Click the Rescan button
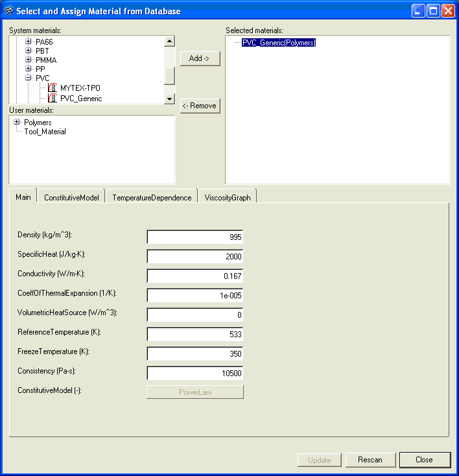Screen dimensions: 459x476 tap(370, 460)
